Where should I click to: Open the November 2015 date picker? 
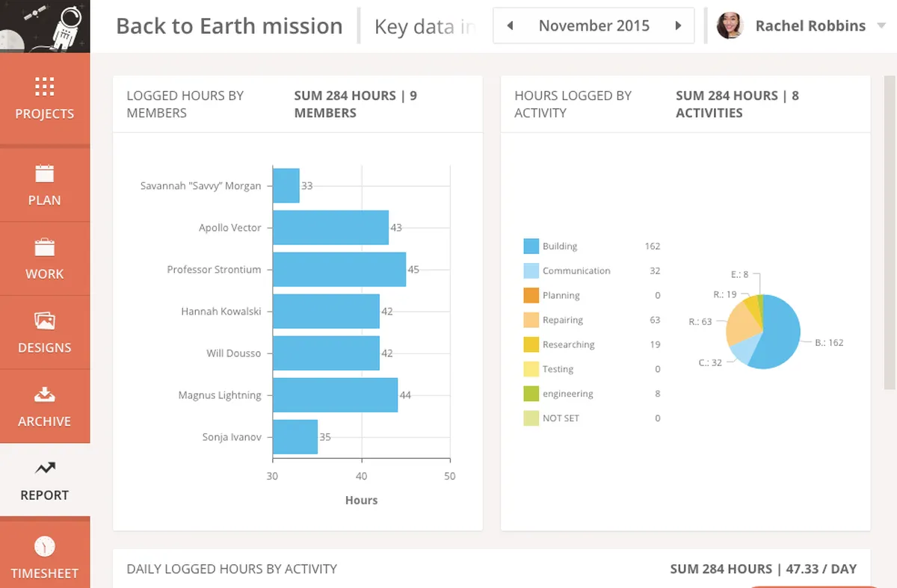pos(594,26)
